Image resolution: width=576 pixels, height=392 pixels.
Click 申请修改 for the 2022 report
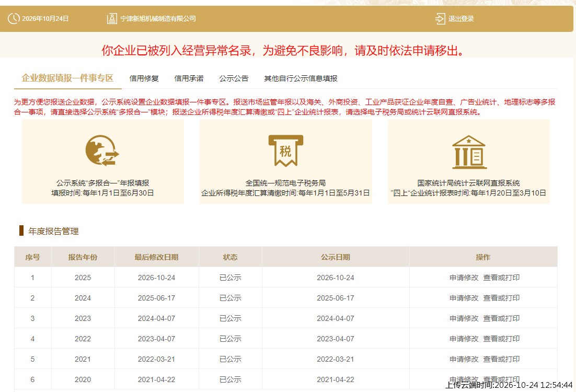click(x=464, y=339)
